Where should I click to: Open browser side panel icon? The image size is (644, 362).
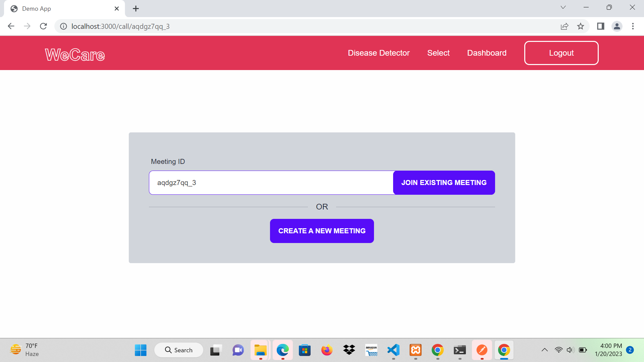(600, 26)
